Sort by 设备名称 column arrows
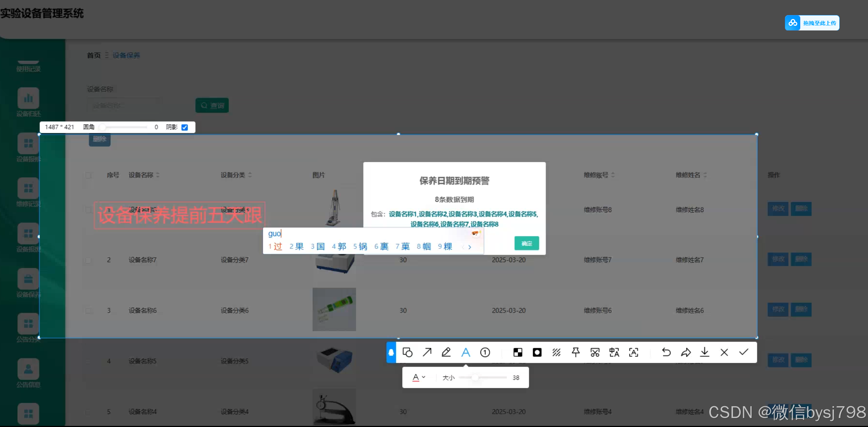The width and height of the screenshot is (868, 427). [x=158, y=175]
